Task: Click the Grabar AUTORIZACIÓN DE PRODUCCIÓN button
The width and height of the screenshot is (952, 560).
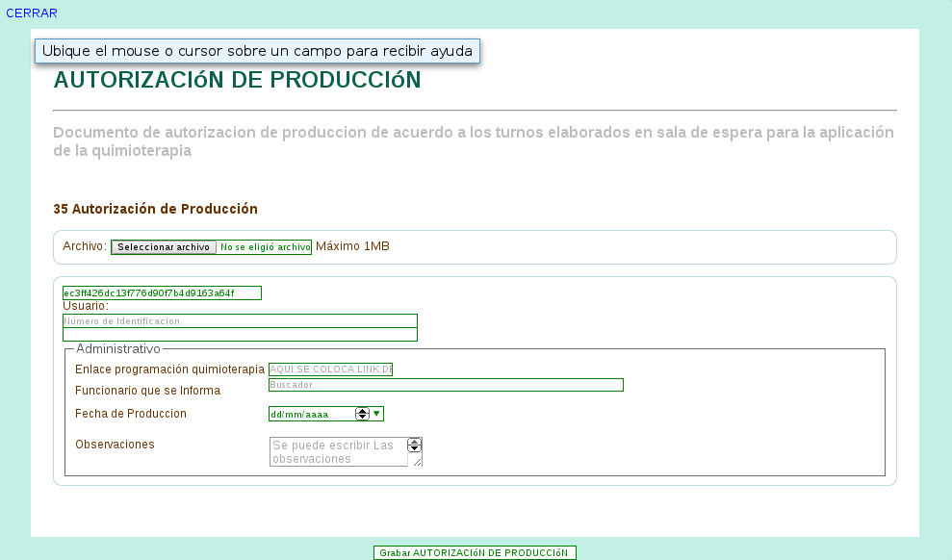Action: tap(475, 553)
